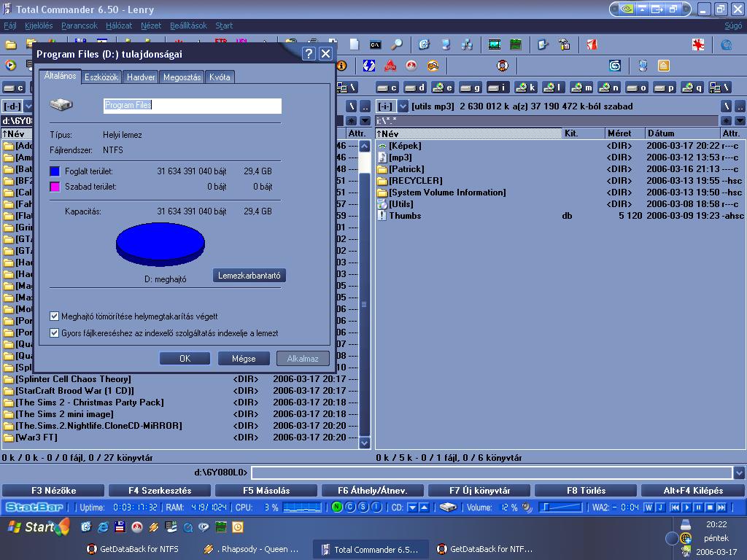747x560 pixels.
Task: Click left panel scrollbar down arrow
Action: (x=365, y=443)
